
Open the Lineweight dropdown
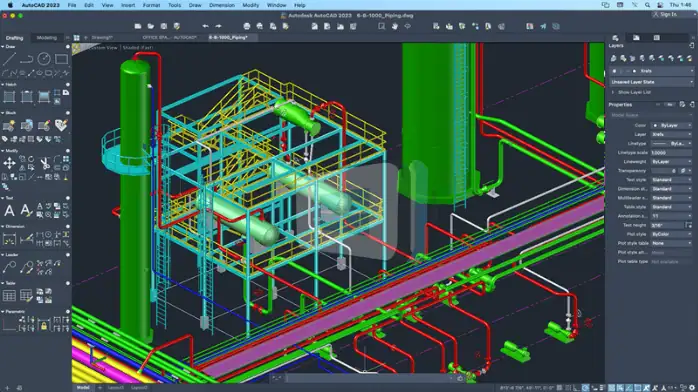(x=672, y=162)
